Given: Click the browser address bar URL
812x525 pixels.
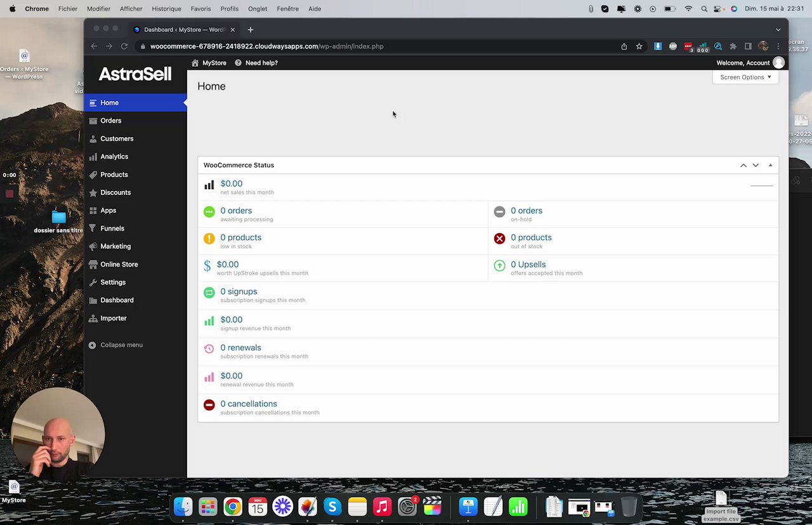Looking at the screenshot, I should point(266,46).
